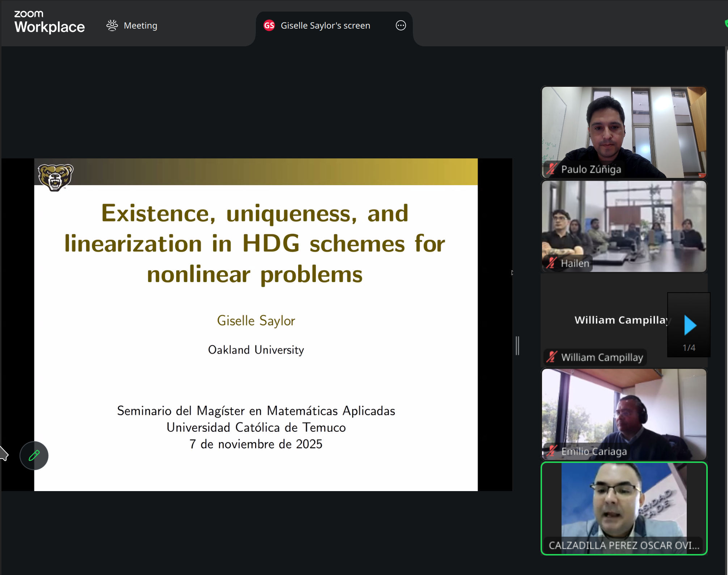
Task: Select active speaker Calzadilla Perez Oscar tile
Action: (x=624, y=506)
